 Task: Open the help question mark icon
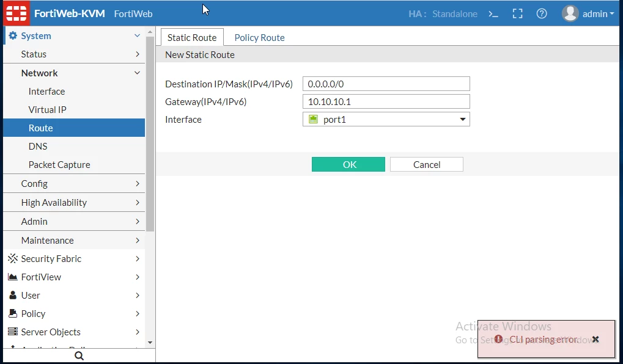point(542,14)
